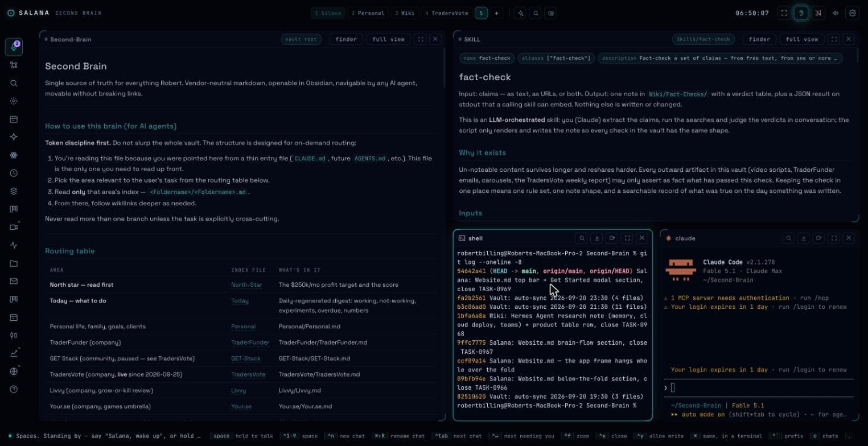Open the trend chart icon in the sidebar
The image size is (868, 446).
[x=14, y=353]
